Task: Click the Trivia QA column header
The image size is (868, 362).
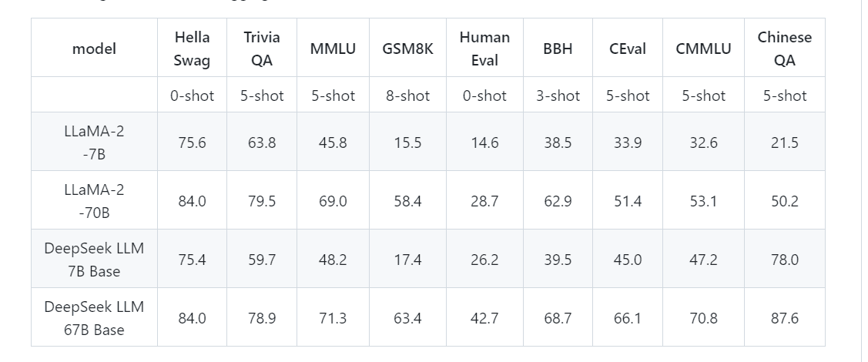Action: 262,49
